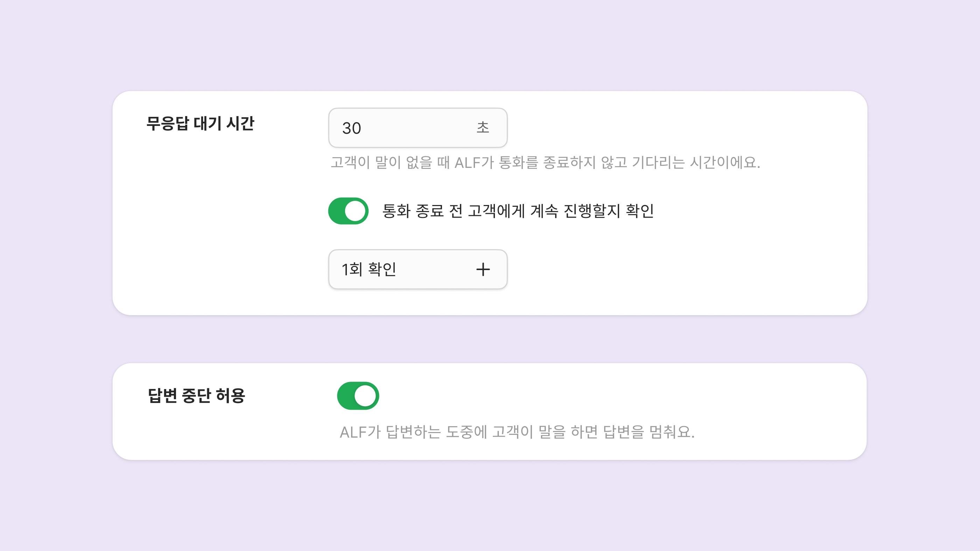Click the 무응답 대기 시간 heading
980x551 pixels.
200,123
